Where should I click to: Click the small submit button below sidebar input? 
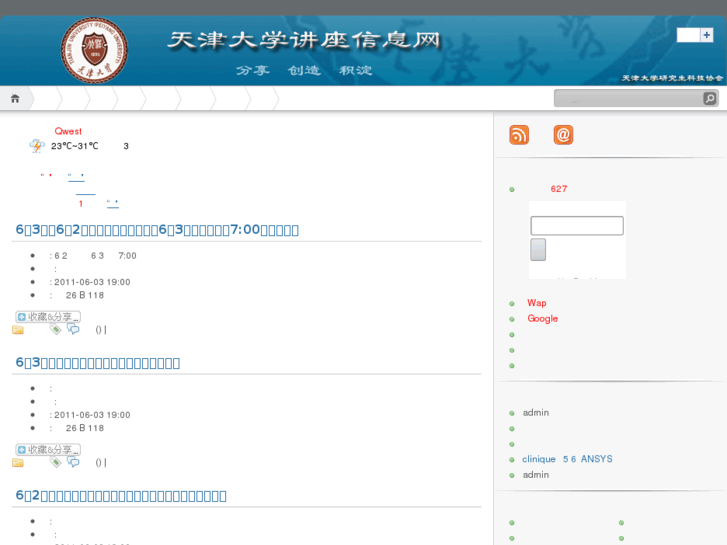point(538,250)
